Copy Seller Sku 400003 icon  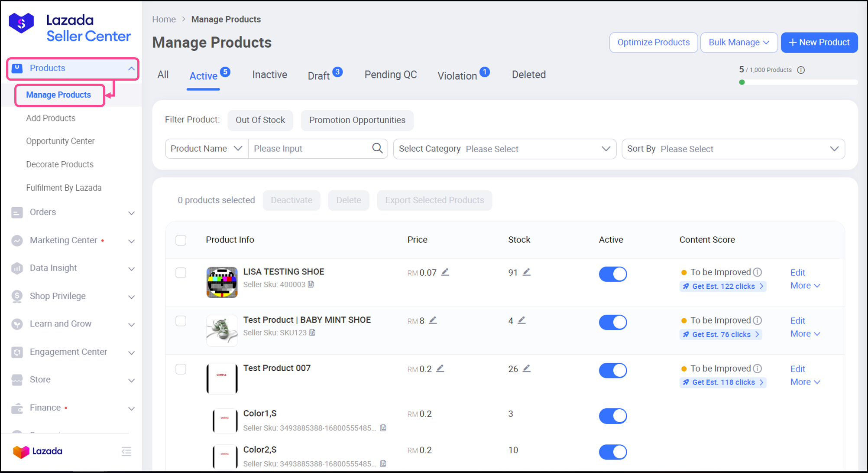(x=311, y=284)
